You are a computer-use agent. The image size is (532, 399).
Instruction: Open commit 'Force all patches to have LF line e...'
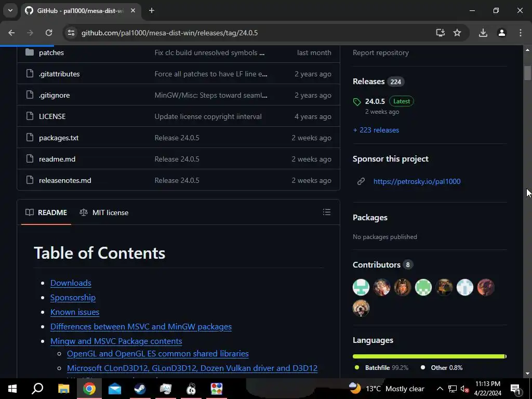click(x=211, y=74)
